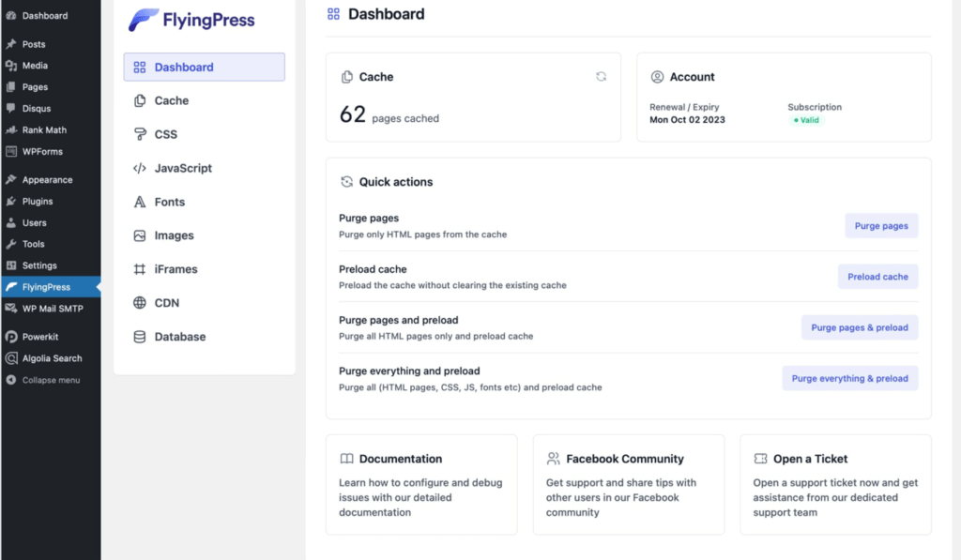Image resolution: width=961 pixels, height=560 pixels.
Task: Open Plugins in WordPress sidebar
Action: coord(38,201)
